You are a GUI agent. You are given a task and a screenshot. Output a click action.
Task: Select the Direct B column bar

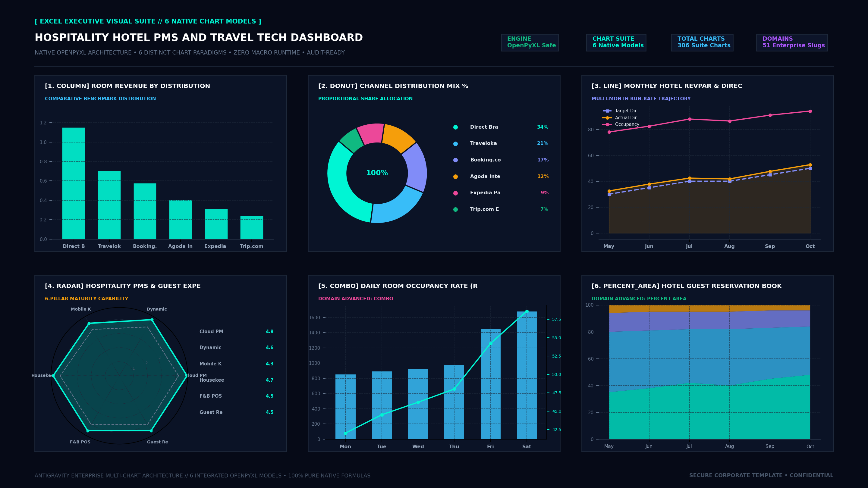[x=74, y=183]
